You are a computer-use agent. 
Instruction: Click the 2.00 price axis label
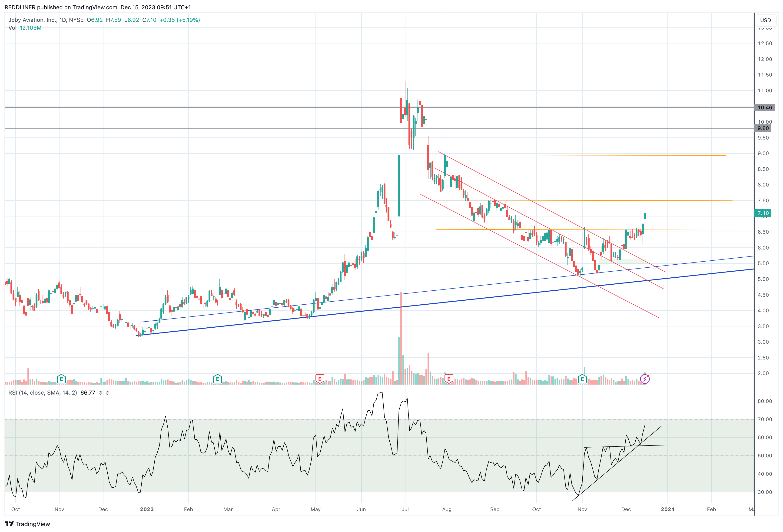pos(763,373)
